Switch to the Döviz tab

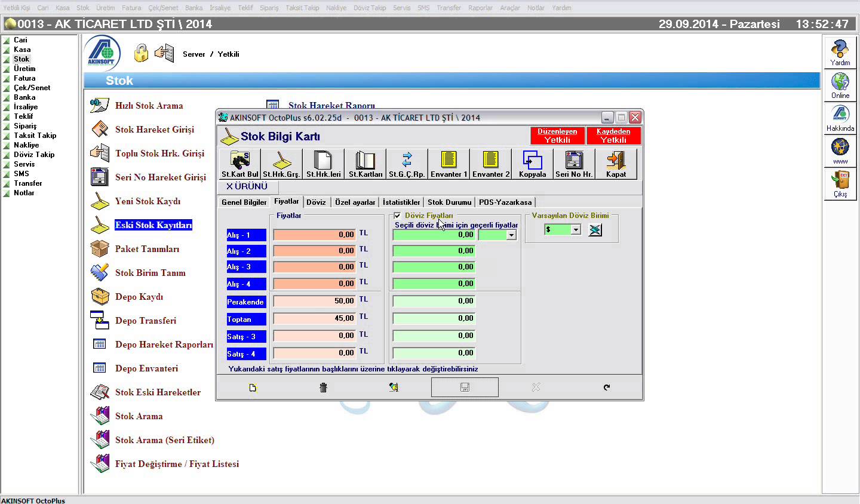coord(316,202)
